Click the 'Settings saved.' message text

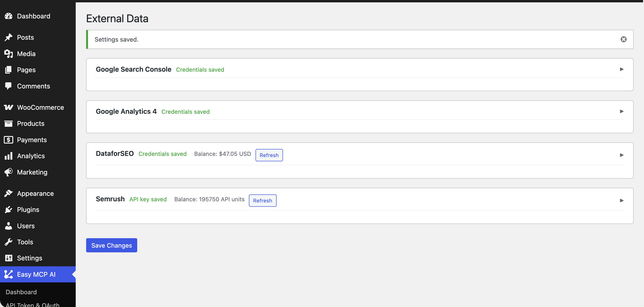pyautogui.click(x=116, y=39)
